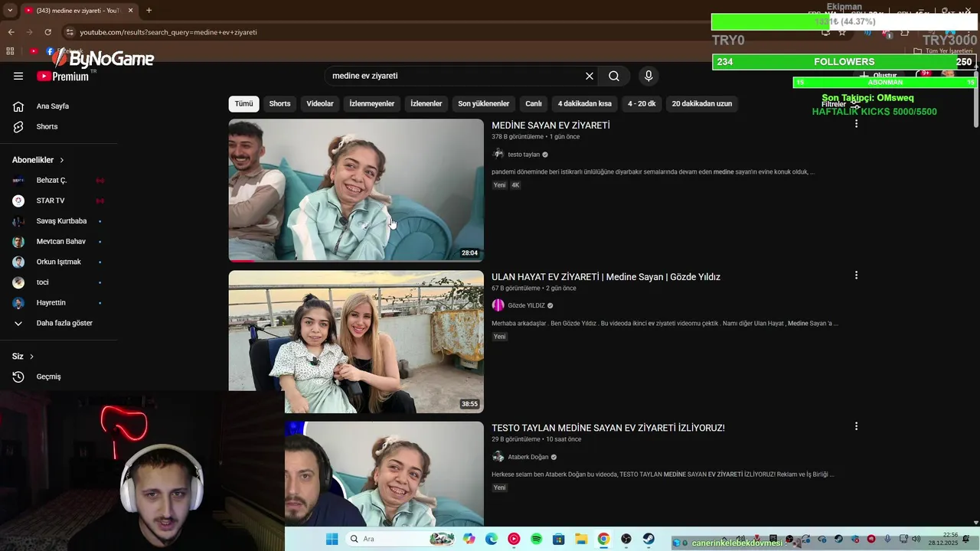Open File Explorer from the taskbar

point(581,539)
